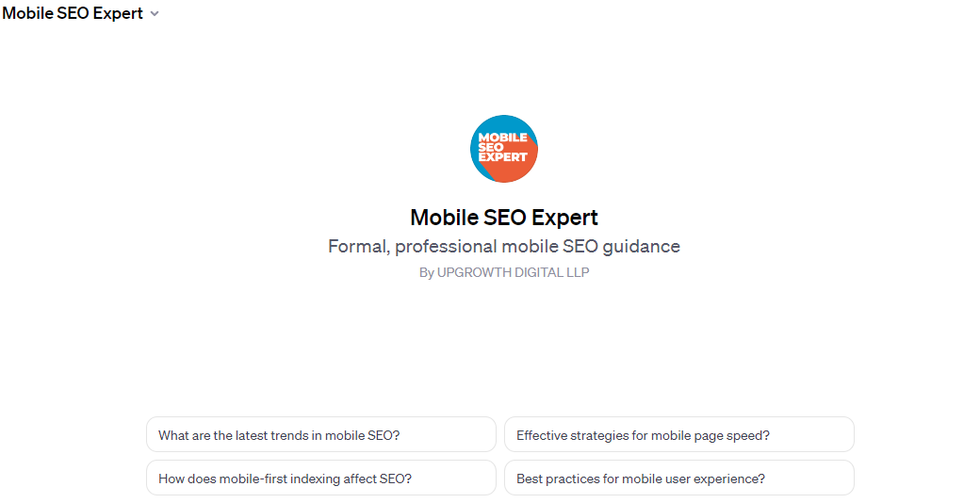Pick 'How does mobile-first indexing affect SEO?' suggestion
The image size is (980, 503).
click(321, 478)
